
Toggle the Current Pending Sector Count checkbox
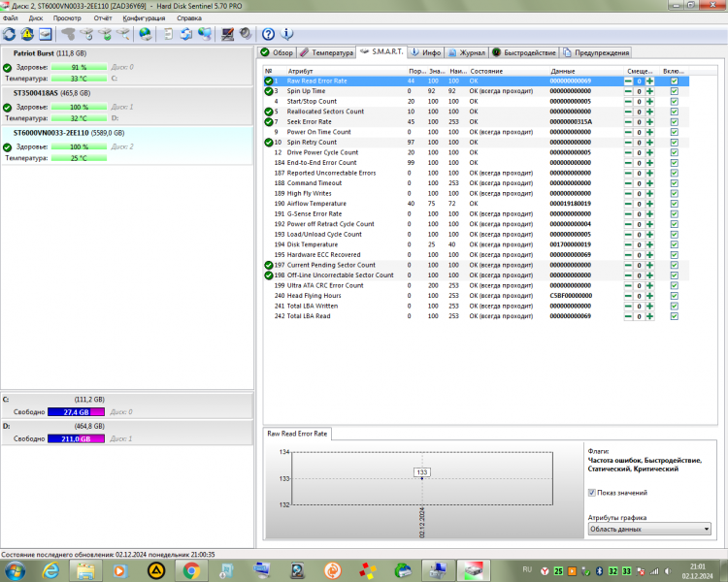(675, 265)
